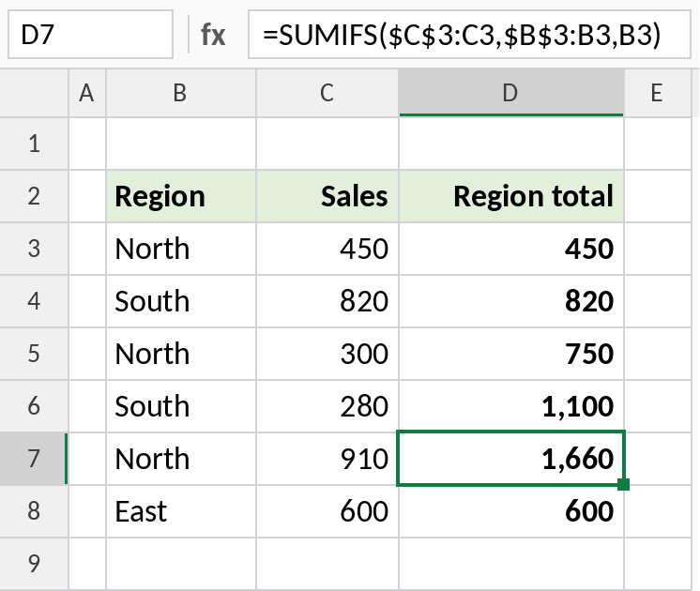This screenshot has width=700, height=591.
Task: Select row 1 header
Action: click(34, 144)
